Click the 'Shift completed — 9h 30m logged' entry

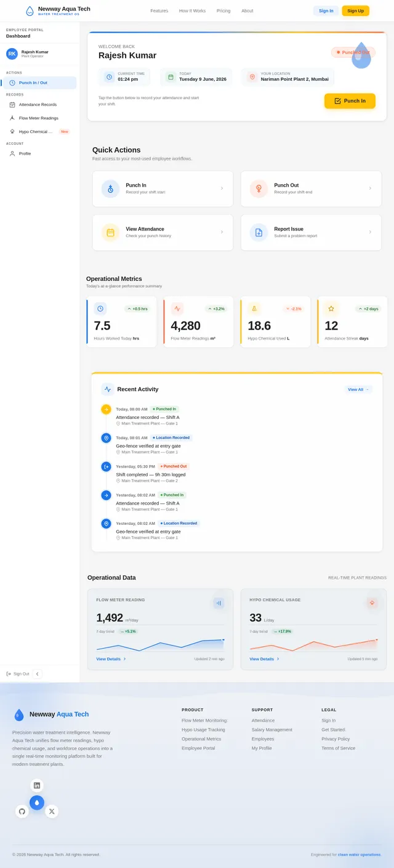pos(151,474)
